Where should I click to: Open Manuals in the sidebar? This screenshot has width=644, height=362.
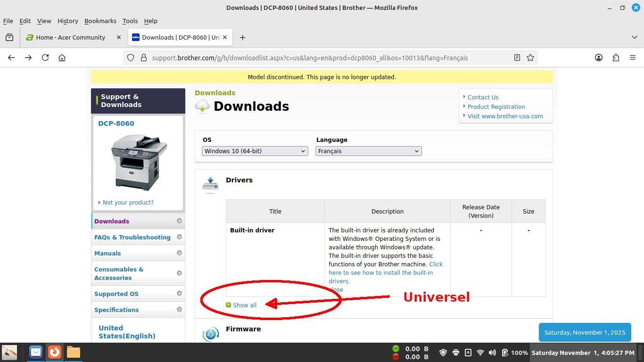pyautogui.click(x=138, y=253)
